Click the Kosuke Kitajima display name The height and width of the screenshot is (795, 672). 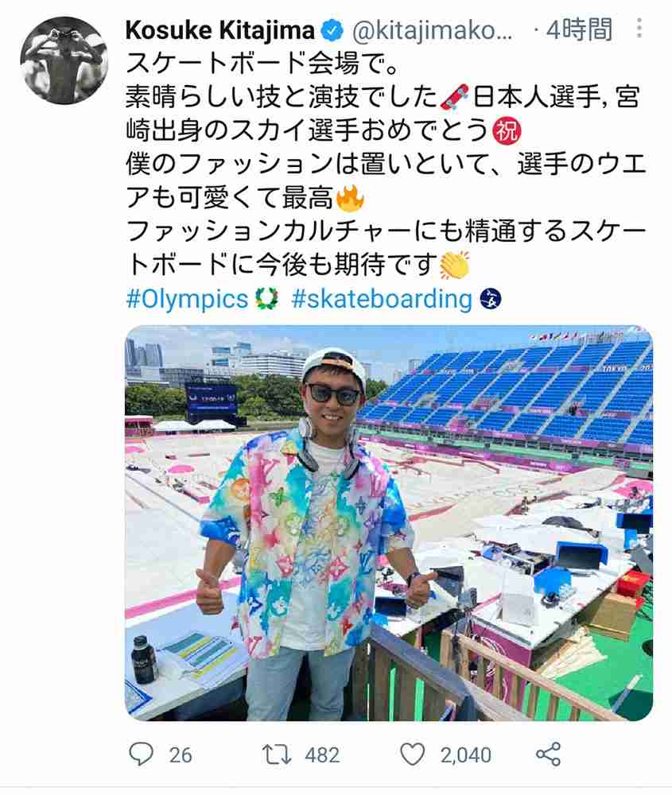click(x=219, y=31)
